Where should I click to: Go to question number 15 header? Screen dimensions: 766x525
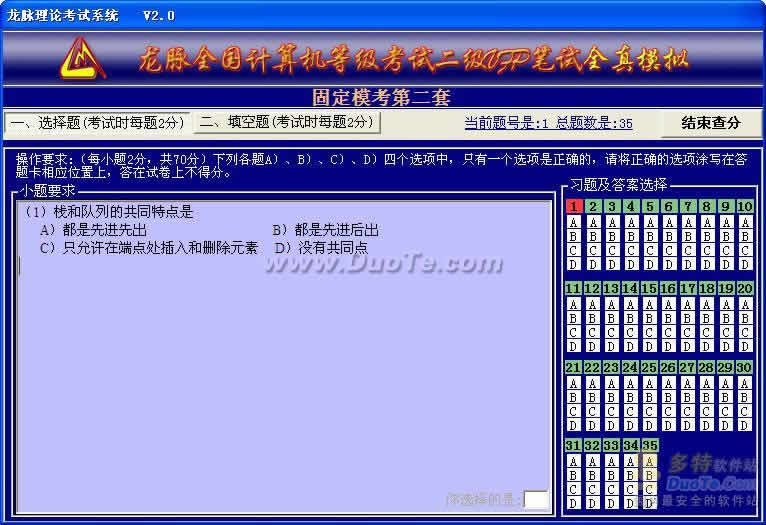[650, 288]
